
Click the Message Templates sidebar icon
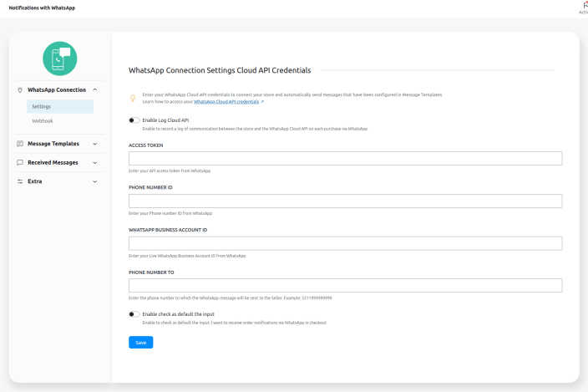click(x=20, y=144)
